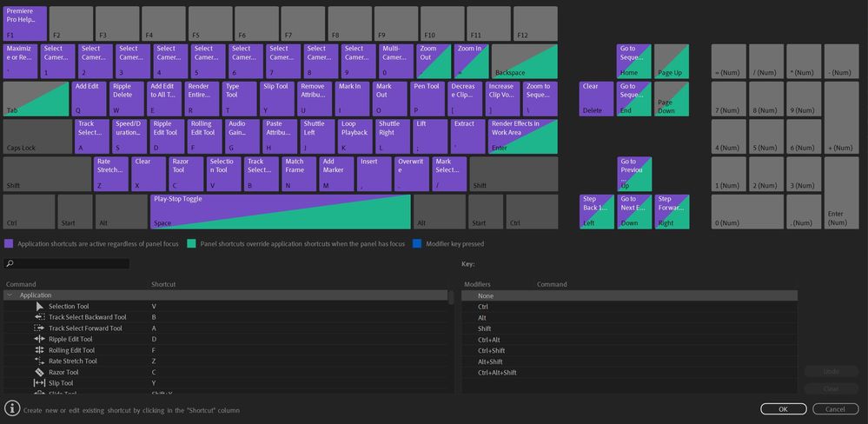Click the Enter (Num) numpad key
Screen dimensions: 868x424
[841, 193]
